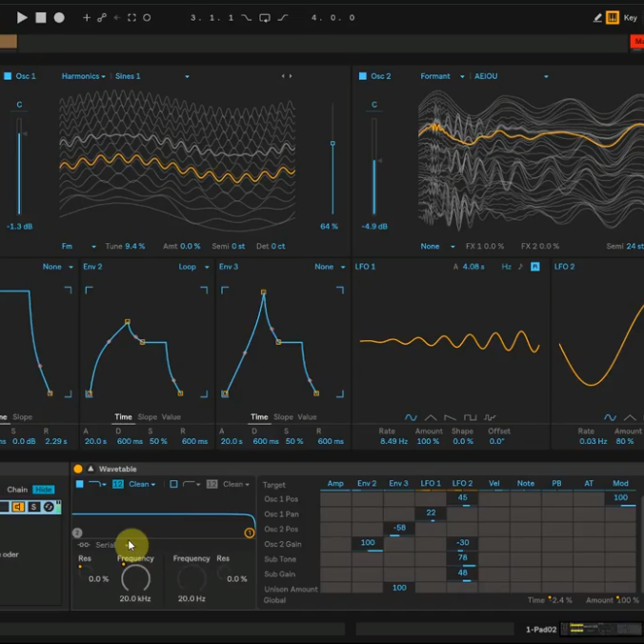Toggle MIDI Arrangement Overdub plus icon
Screen dimensions: 644x644
click(x=87, y=18)
